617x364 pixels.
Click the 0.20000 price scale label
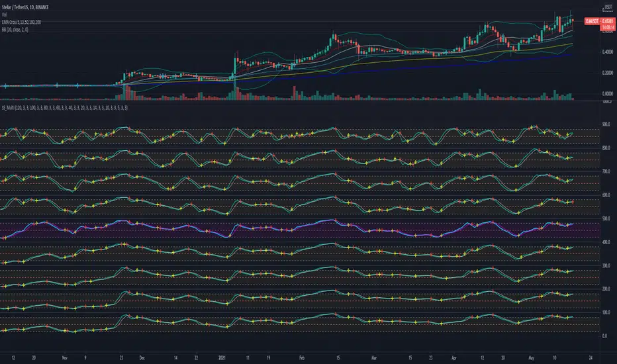pos(608,73)
